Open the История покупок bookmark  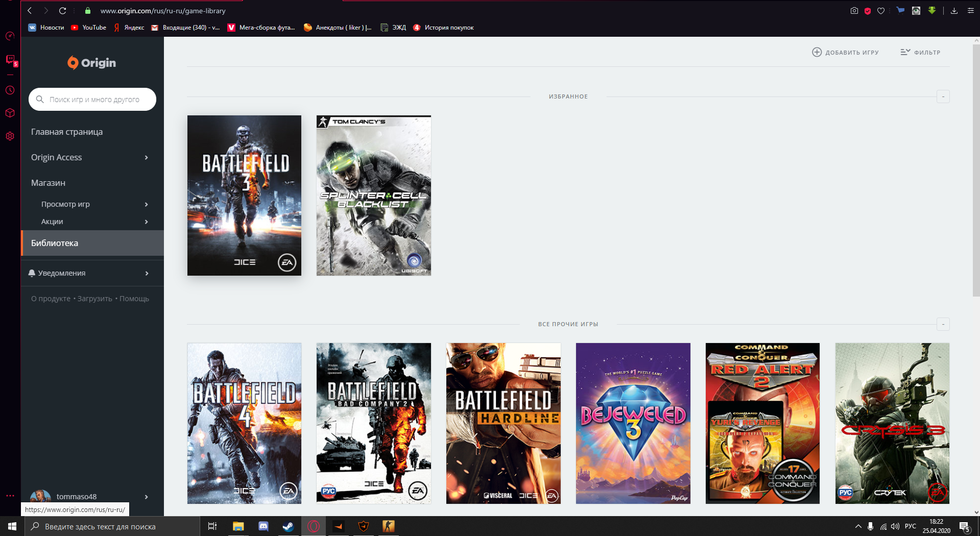point(443,28)
